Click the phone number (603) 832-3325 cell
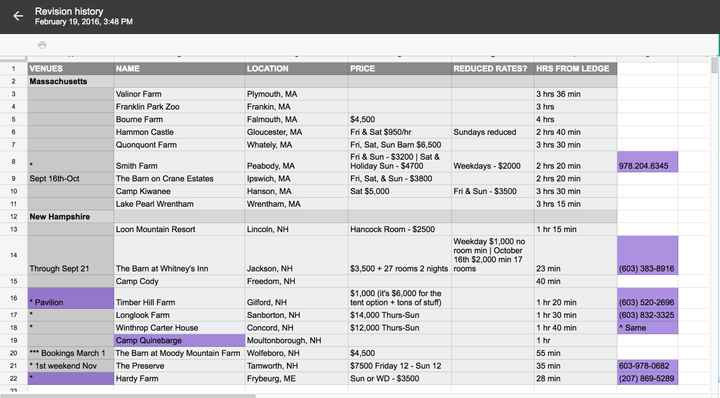This screenshot has width=720, height=398. [647, 315]
